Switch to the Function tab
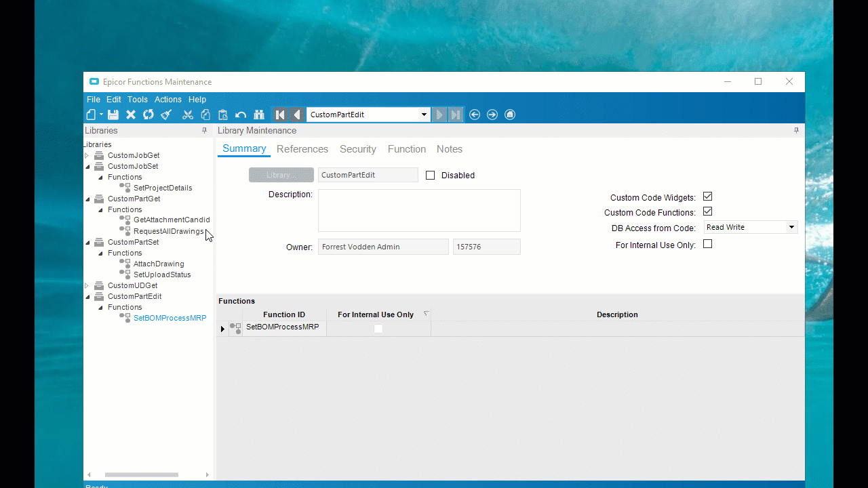Image resolution: width=868 pixels, height=488 pixels. [407, 149]
